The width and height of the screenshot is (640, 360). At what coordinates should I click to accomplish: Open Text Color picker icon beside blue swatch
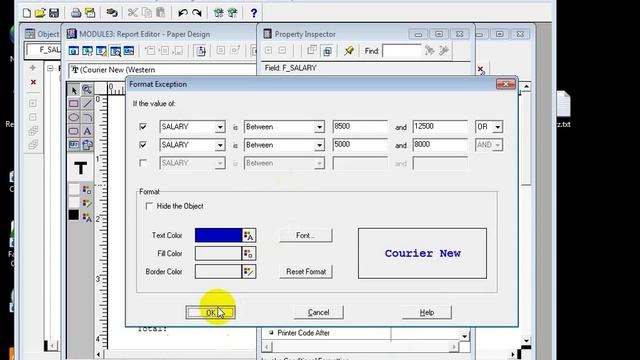(x=249, y=236)
